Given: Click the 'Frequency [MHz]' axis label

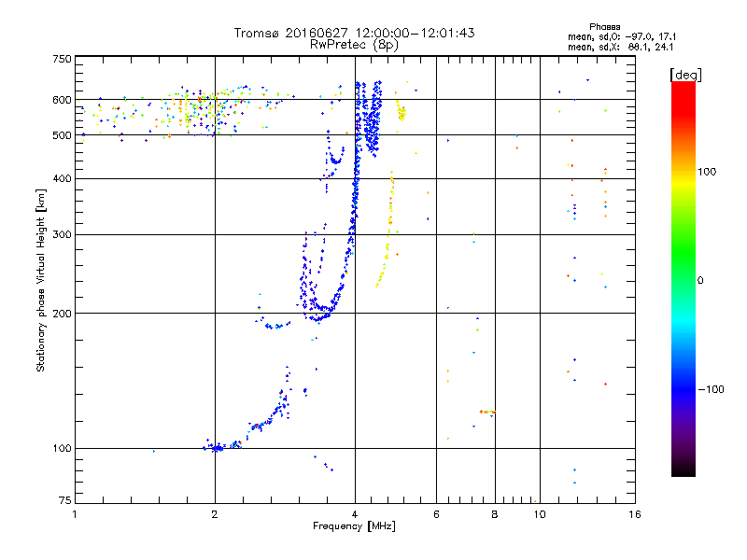Looking at the screenshot, I should [354, 526].
